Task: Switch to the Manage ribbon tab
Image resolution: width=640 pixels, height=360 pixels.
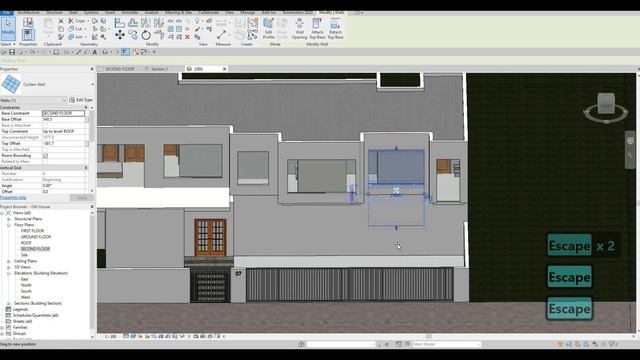Action: point(247,13)
